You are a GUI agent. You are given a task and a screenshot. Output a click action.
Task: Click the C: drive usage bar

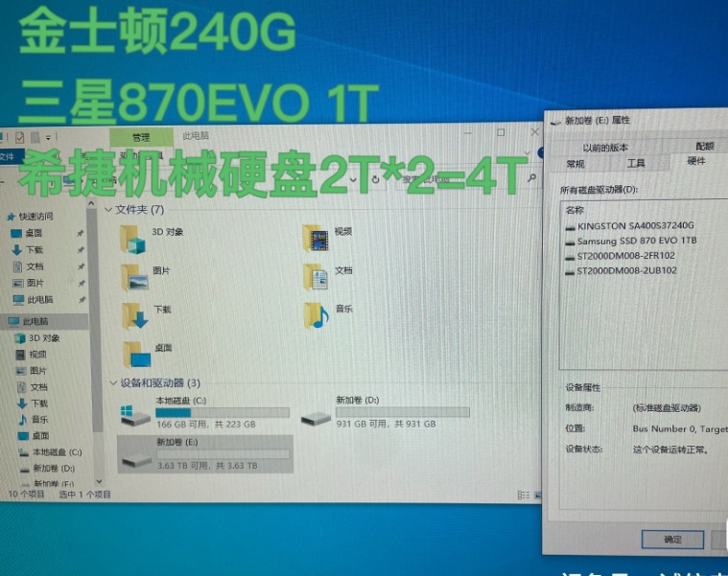coord(223,413)
